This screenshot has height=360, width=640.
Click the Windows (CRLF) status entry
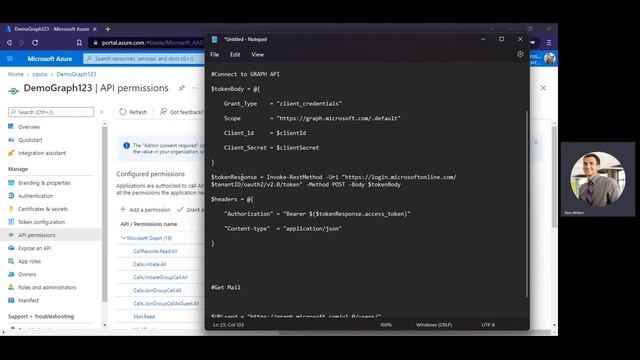[x=433, y=325]
